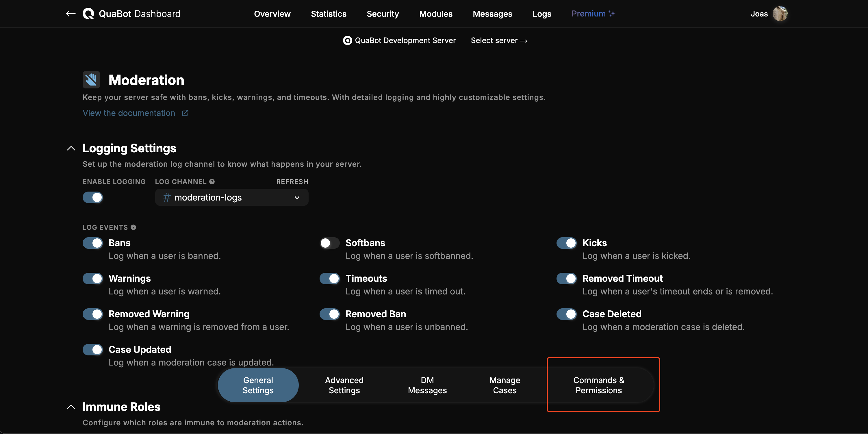The width and height of the screenshot is (868, 434).
Task: Click the Premium sparkle icon
Action: click(612, 14)
